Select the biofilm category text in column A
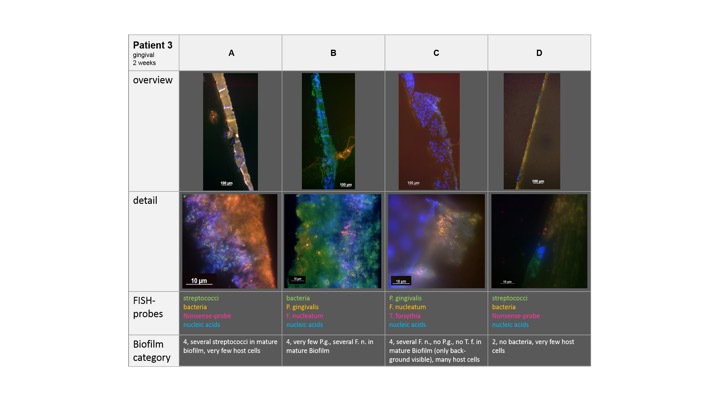The height and width of the screenshot is (405, 720). pyautogui.click(x=230, y=346)
